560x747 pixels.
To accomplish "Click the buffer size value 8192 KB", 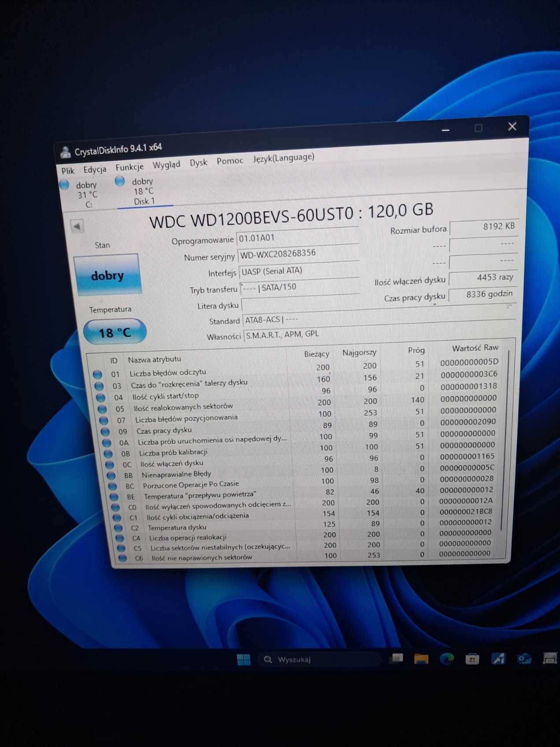I will click(483, 227).
